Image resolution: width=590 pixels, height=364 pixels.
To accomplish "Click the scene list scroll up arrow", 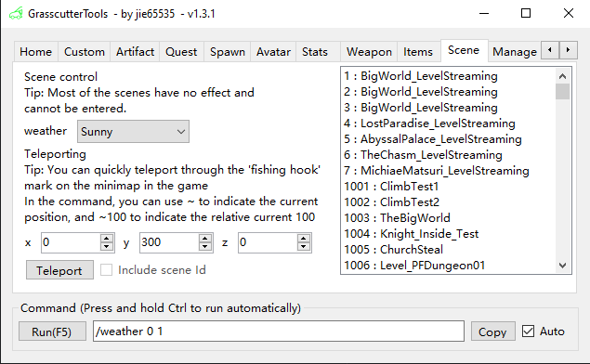I will point(562,76).
